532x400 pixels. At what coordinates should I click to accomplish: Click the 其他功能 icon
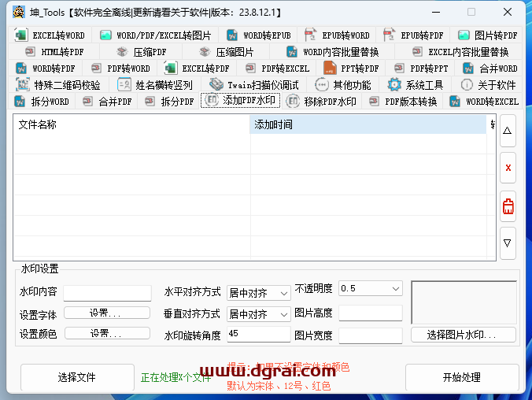tap(321, 84)
